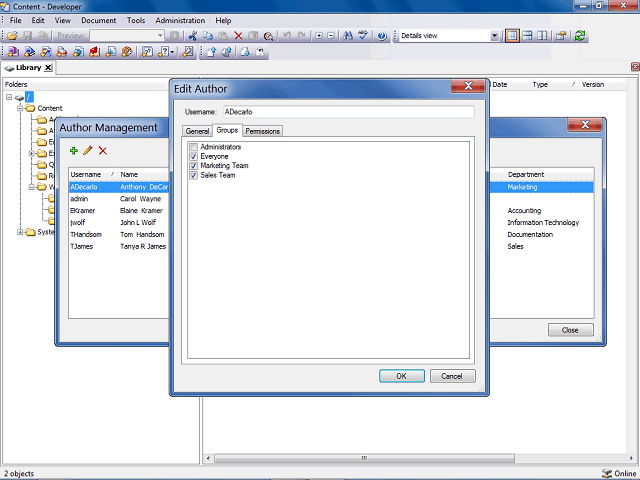Select the jwolf author row
The height and width of the screenshot is (480, 640).
(119, 222)
